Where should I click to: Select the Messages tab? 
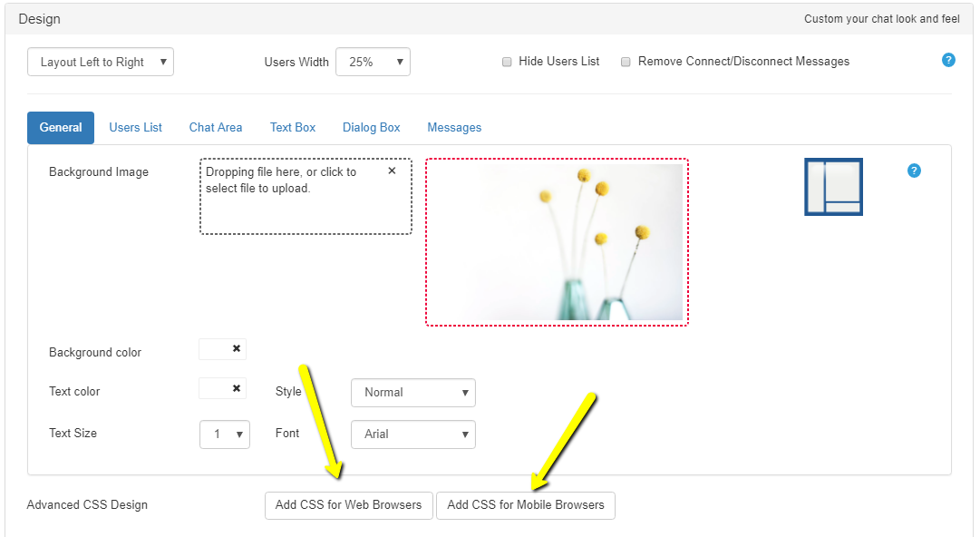pos(454,128)
